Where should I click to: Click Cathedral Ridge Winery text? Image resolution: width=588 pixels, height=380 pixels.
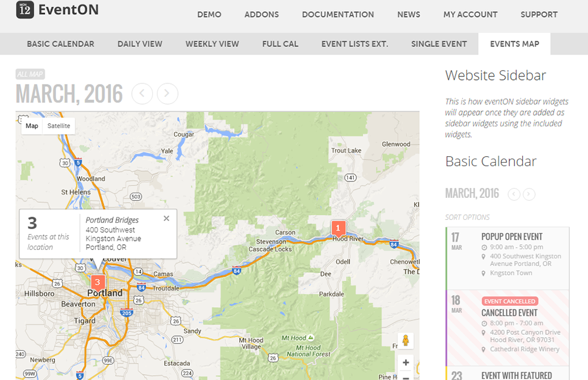(x=524, y=349)
